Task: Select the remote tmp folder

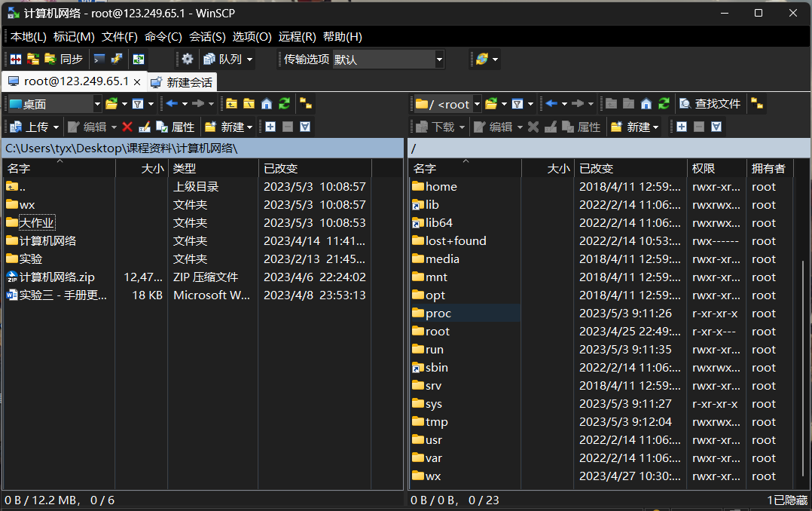Action: click(437, 422)
